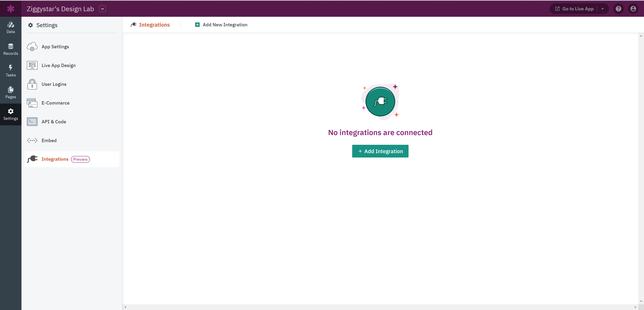Viewport: 644px width, 310px height.
Task: Open Live App Design settings
Action: (x=72, y=66)
